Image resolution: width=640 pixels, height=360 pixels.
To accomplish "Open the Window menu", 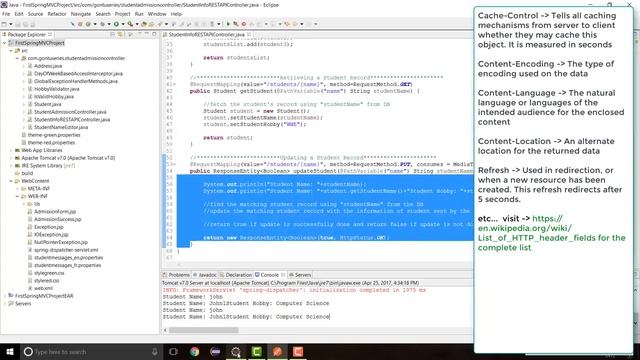I will (157, 14).
